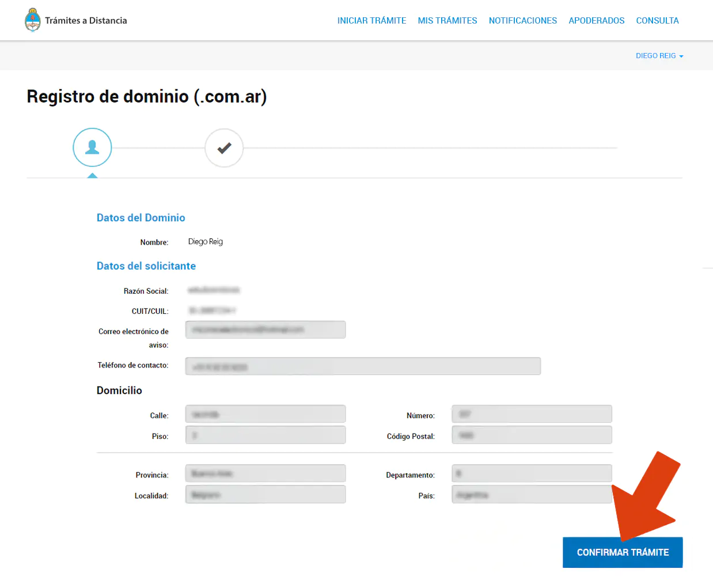Image resolution: width=713 pixels, height=588 pixels.
Task: Switch to MIS TRÁMITES section
Action: coord(447,20)
